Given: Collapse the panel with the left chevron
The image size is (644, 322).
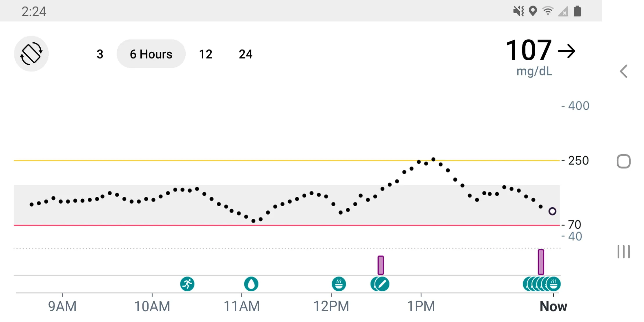Looking at the screenshot, I should point(624,72).
